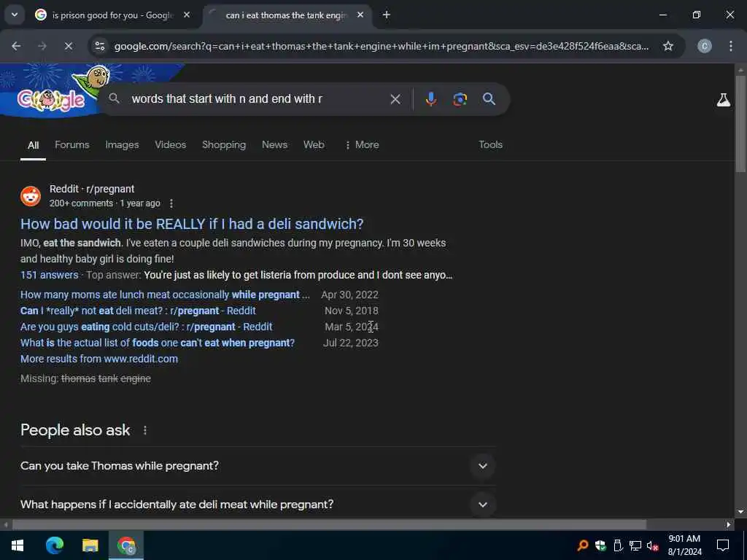Submit search with blue magnifier
The width and height of the screenshot is (747, 560).
click(489, 99)
